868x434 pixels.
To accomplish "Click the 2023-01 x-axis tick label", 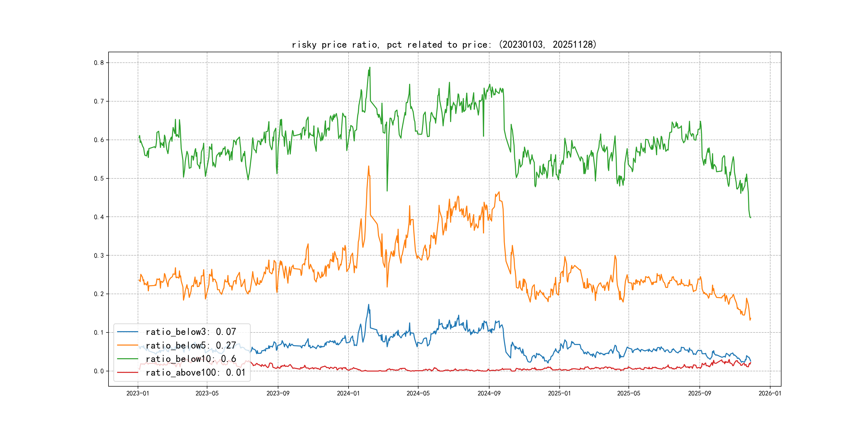I will point(137,393).
